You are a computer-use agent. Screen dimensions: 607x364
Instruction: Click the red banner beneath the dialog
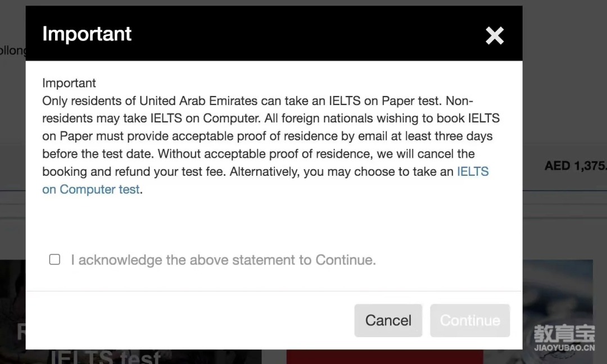(x=385, y=357)
